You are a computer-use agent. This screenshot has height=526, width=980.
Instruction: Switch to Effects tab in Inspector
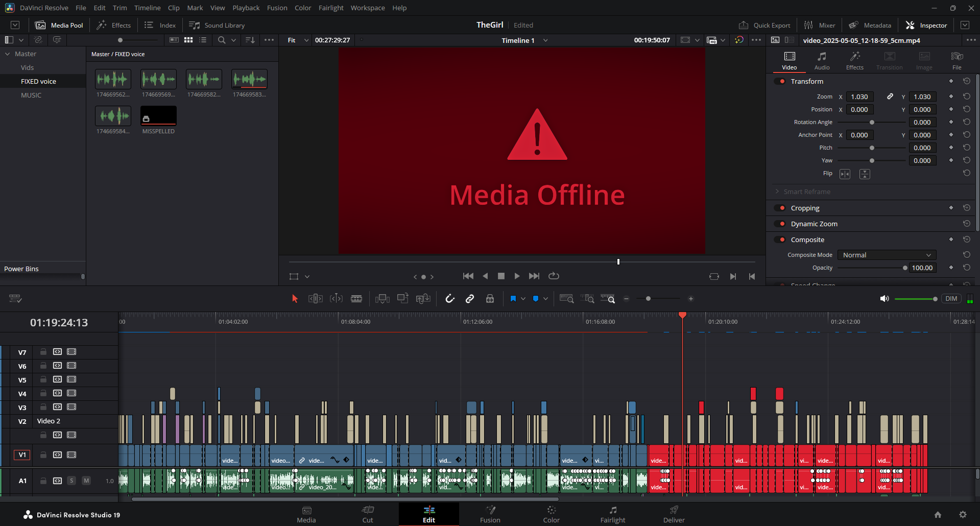(x=854, y=60)
